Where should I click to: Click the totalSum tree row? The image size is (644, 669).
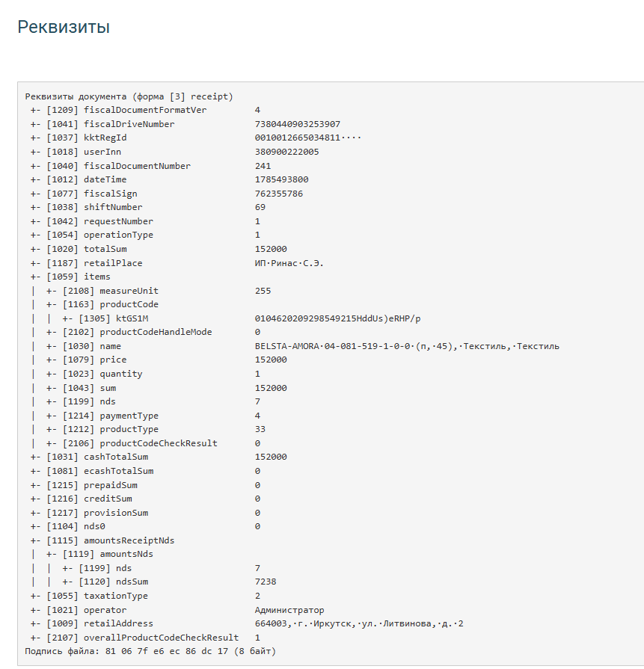159,249
